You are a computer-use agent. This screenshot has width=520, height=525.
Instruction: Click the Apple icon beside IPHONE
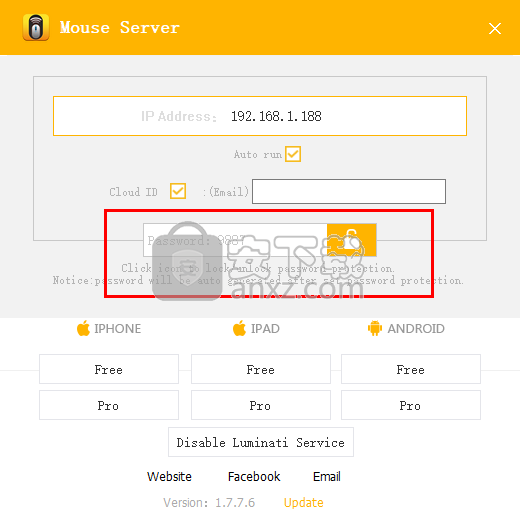point(83,328)
